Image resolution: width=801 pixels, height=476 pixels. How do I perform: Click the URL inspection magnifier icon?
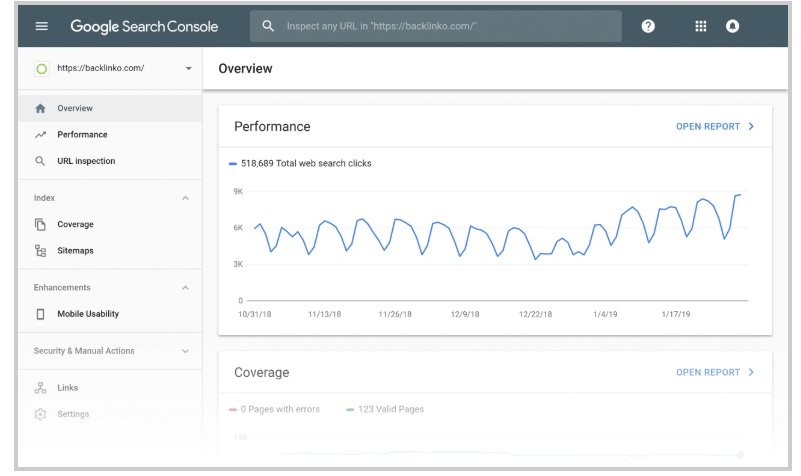coord(40,161)
